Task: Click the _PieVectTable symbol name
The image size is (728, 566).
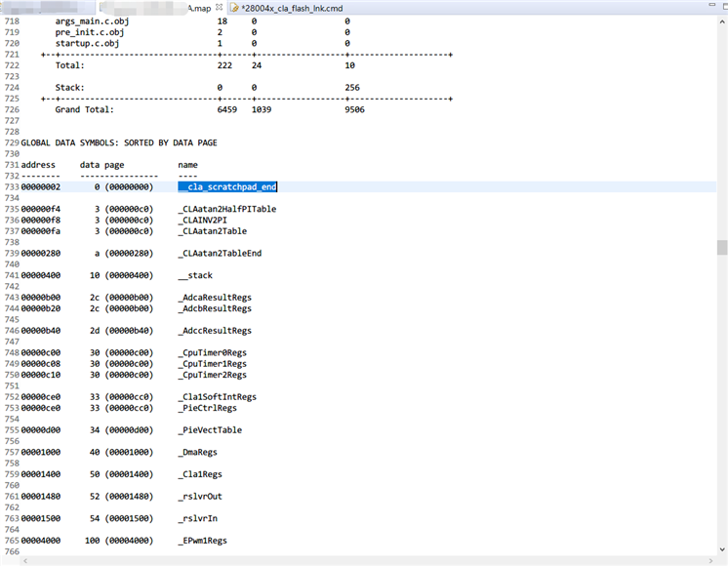Action: pyautogui.click(x=210, y=430)
